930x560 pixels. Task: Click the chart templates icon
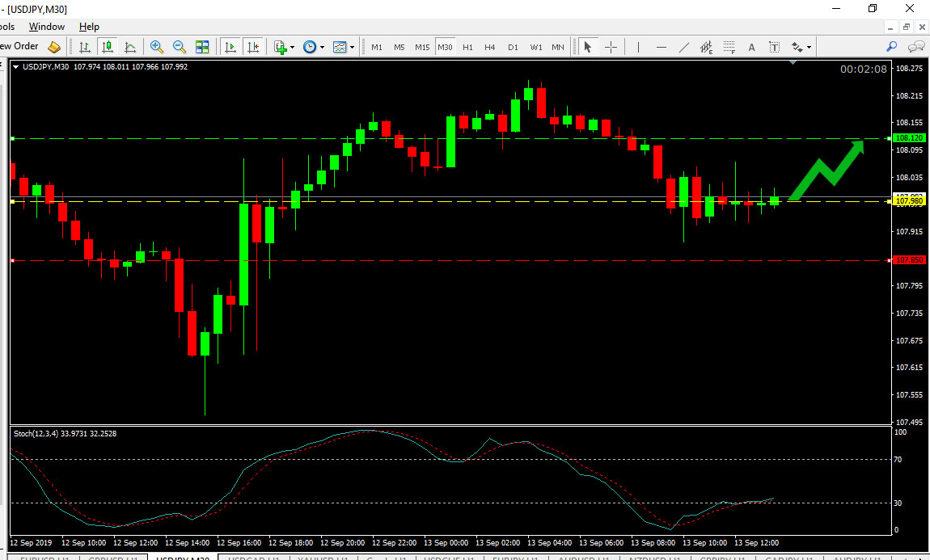click(x=340, y=47)
